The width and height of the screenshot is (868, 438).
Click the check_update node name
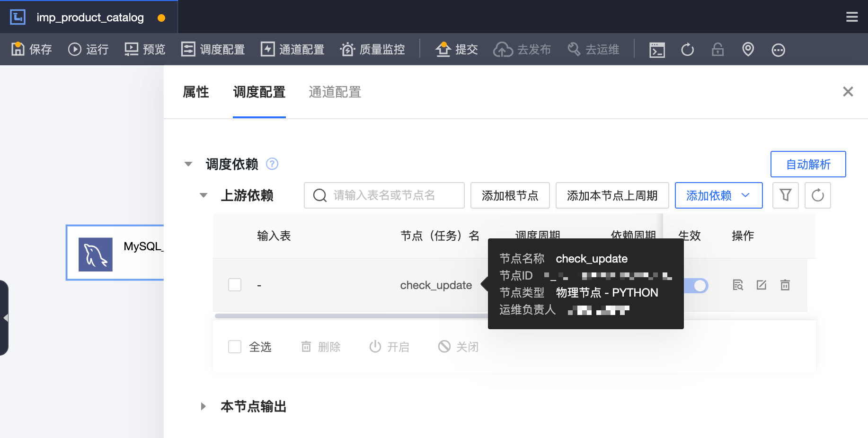[x=436, y=285]
